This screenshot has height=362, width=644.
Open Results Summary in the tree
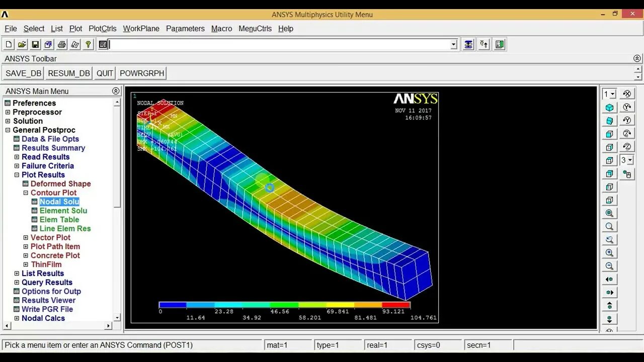(x=53, y=148)
